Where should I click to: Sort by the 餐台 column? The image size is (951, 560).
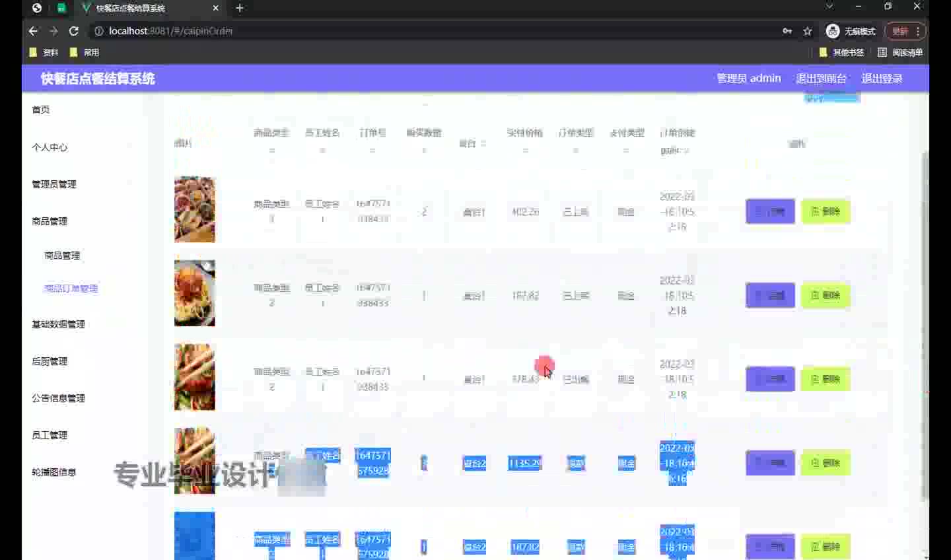click(x=483, y=143)
